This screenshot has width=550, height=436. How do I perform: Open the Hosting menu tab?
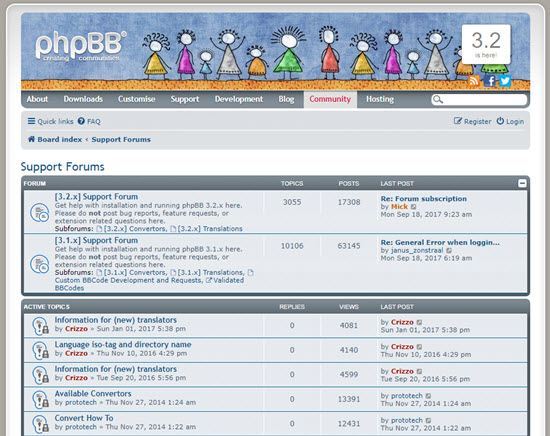380,99
